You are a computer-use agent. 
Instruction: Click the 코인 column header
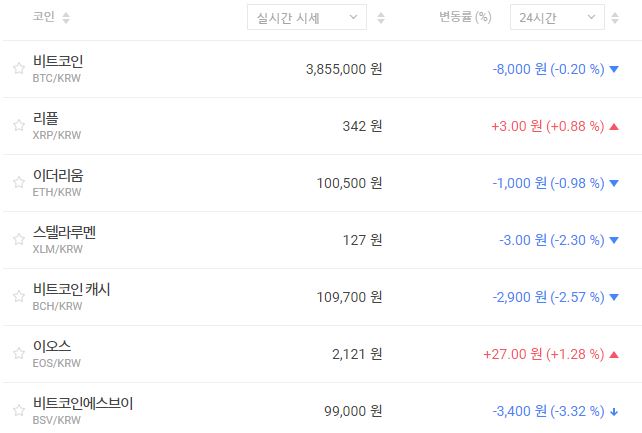click(x=43, y=18)
